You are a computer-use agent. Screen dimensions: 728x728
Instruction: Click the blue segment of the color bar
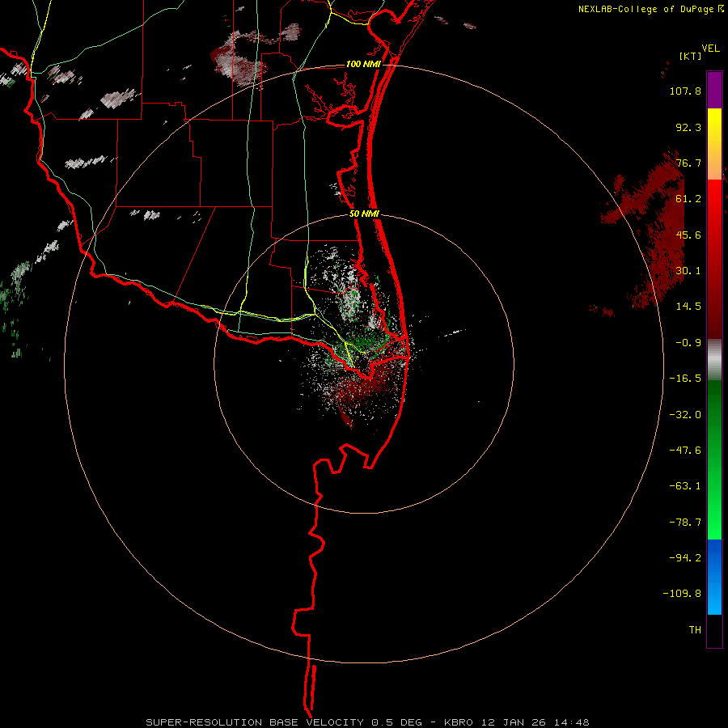pyautogui.click(x=714, y=577)
